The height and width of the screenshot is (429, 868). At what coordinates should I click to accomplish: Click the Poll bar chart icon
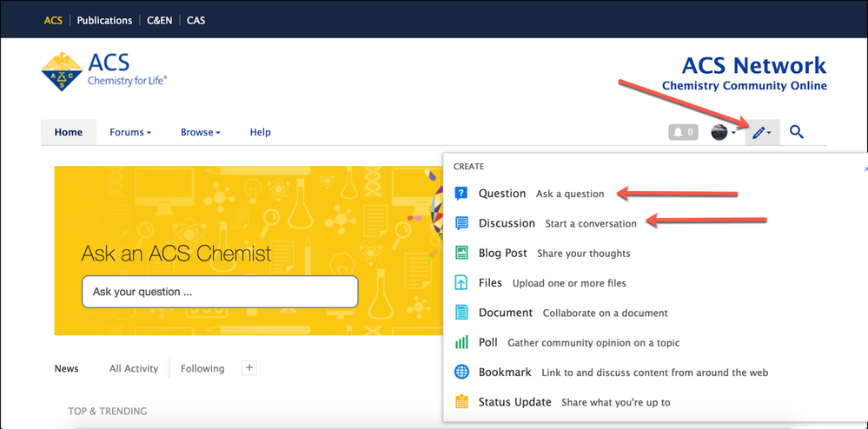[x=461, y=342]
